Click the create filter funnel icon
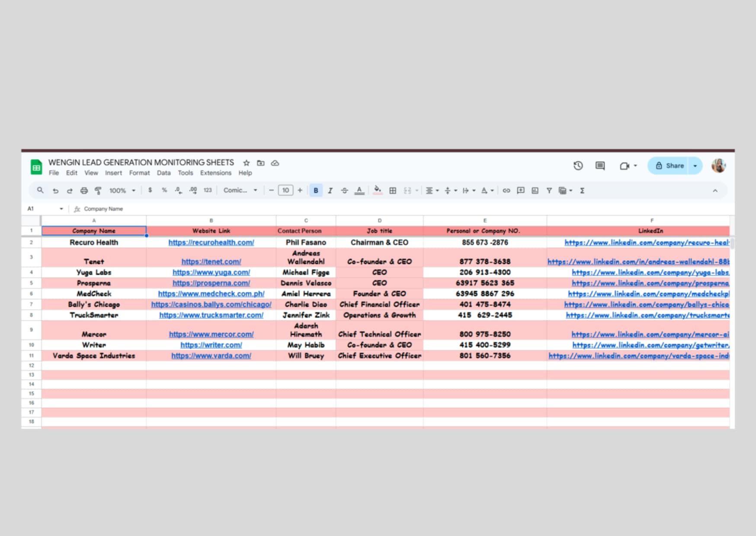 point(549,191)
